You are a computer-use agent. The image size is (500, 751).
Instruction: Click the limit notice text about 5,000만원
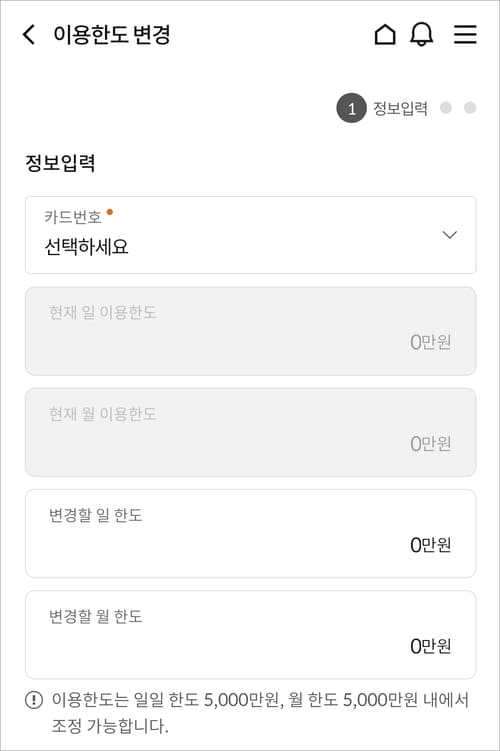(260, 713)
